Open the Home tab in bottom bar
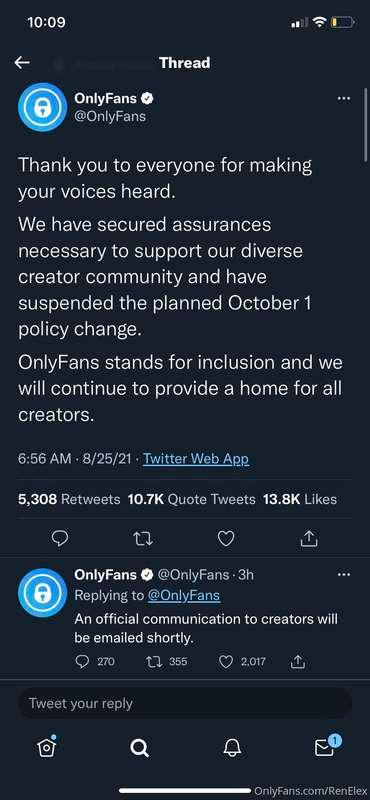This screenshot has height=800, width=370. (46, 746)
